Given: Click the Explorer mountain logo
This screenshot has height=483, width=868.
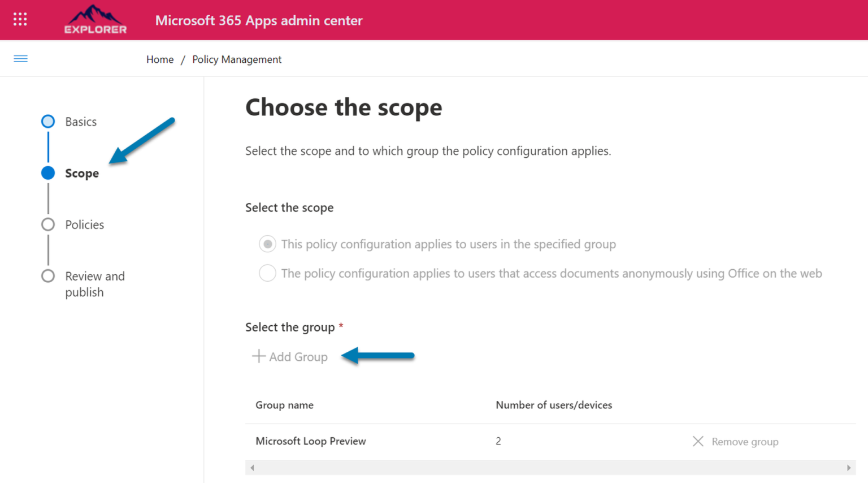Looking at the screenshot, I should 95,20.
